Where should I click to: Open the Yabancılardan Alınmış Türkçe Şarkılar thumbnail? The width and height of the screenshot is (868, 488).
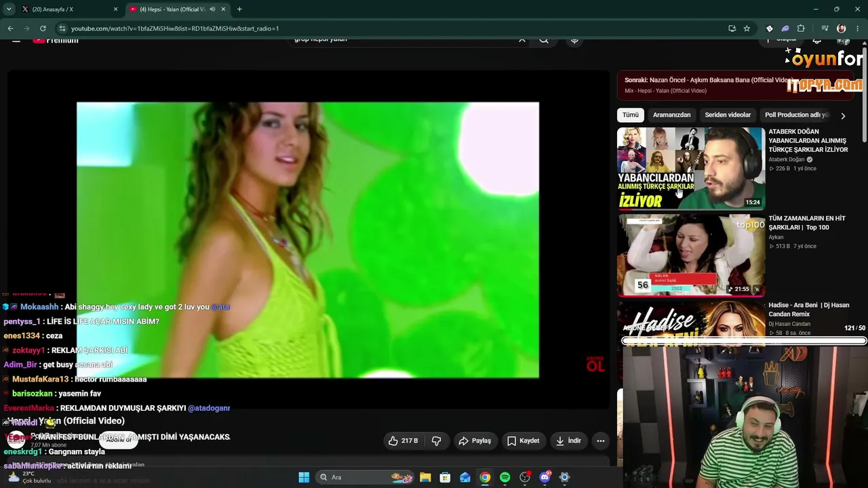691,168
